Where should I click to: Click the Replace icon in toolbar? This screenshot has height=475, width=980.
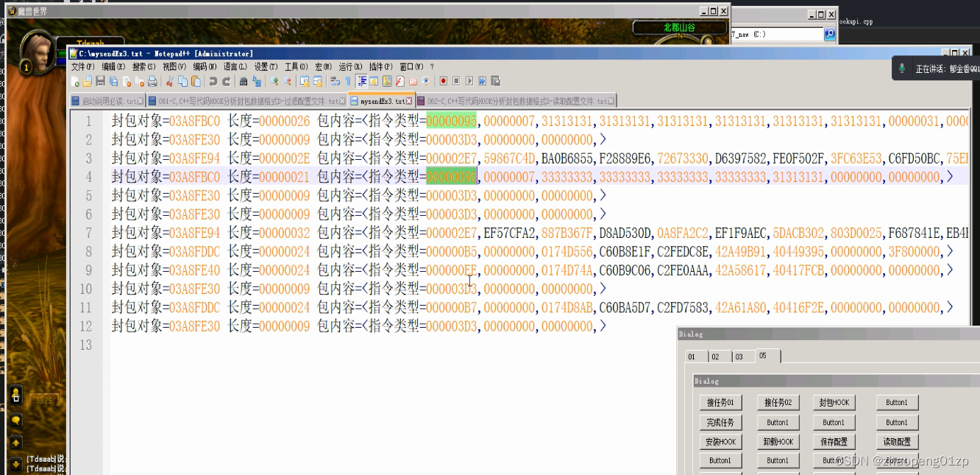[258, 81]
